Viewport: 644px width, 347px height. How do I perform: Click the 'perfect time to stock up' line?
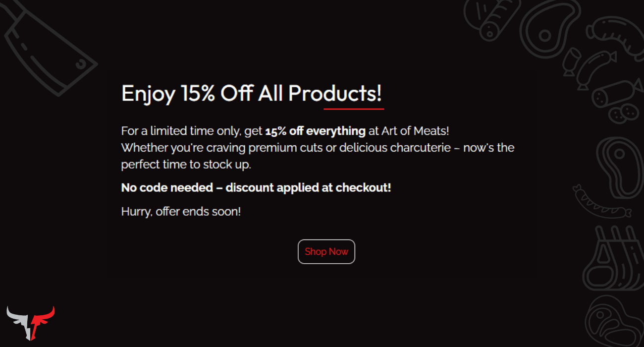coord(186,165)
